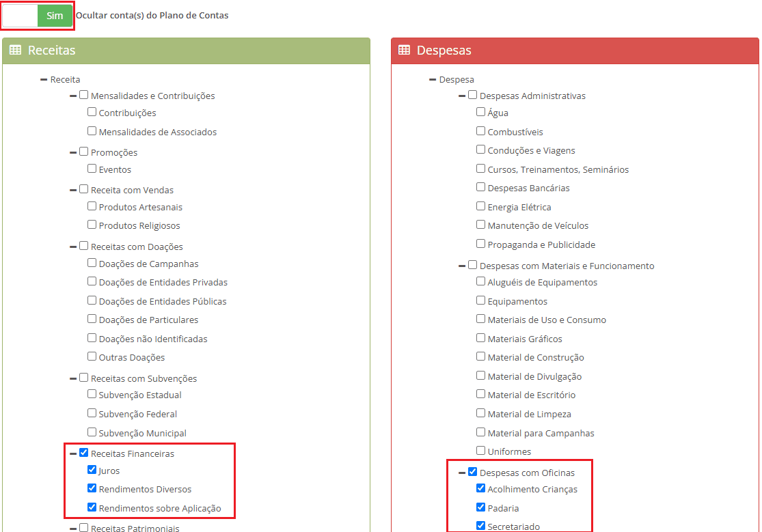Collapse the Despesas Administrativas group
Screen dimensions: 762x532
462,96
